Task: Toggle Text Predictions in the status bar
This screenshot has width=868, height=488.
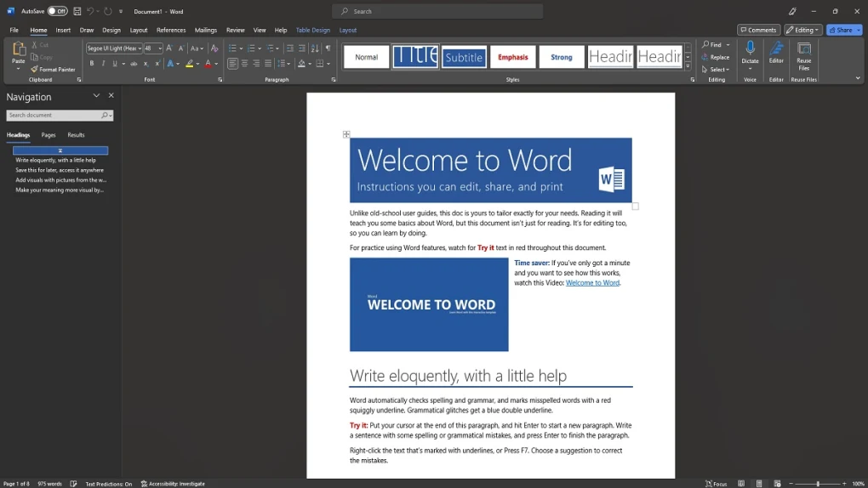Action: [x=109, y=484]
